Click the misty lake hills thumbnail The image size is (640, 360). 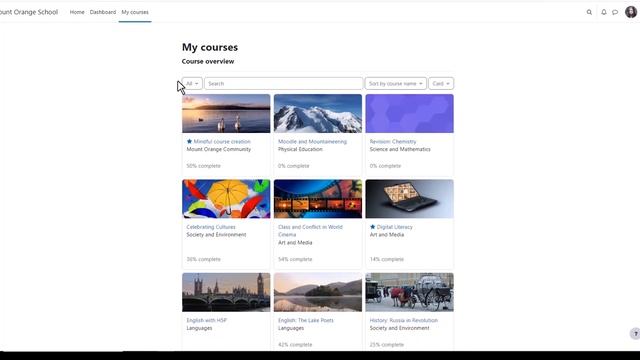pos(318,292)
